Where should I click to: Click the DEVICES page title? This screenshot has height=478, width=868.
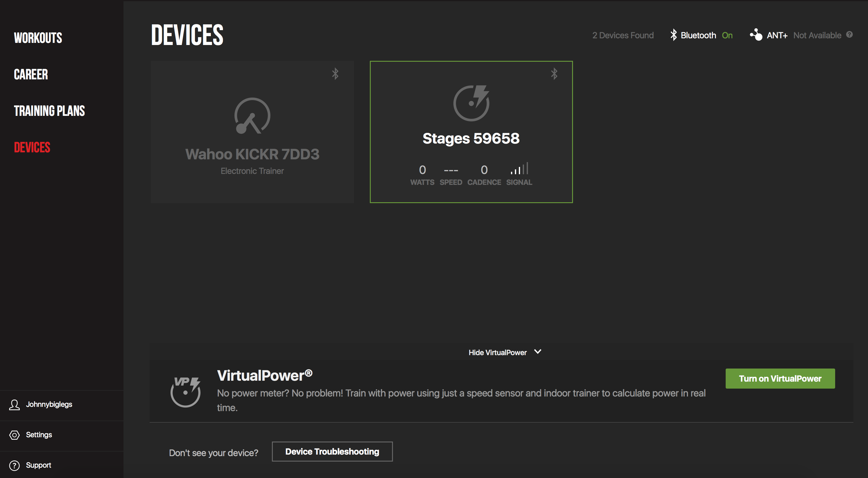(187, 35)
